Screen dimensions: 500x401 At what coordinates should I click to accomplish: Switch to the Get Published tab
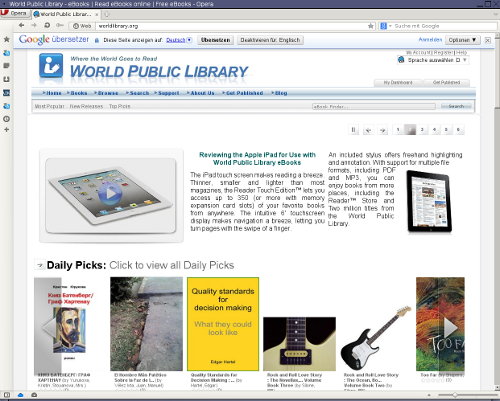point(446,82)
